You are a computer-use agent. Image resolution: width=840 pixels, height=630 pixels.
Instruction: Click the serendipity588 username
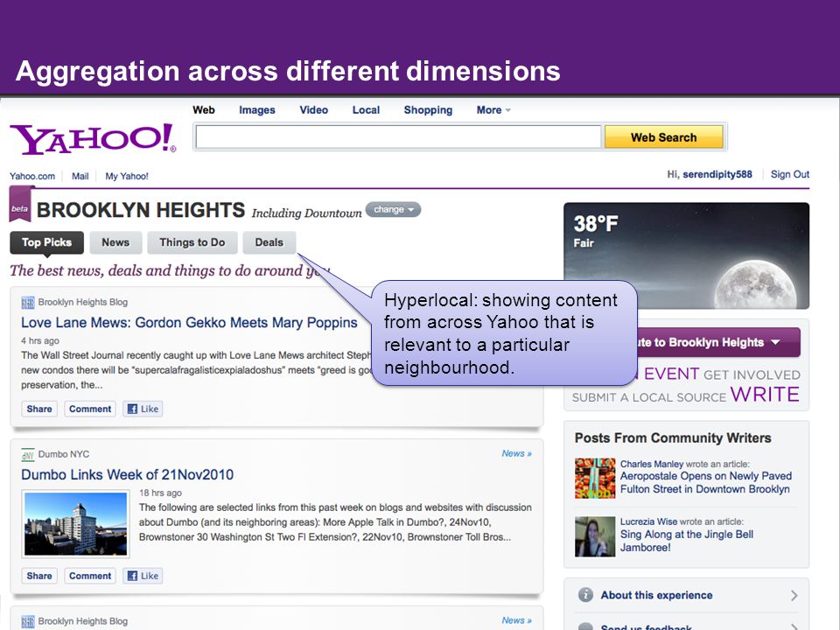pos(717,174)
